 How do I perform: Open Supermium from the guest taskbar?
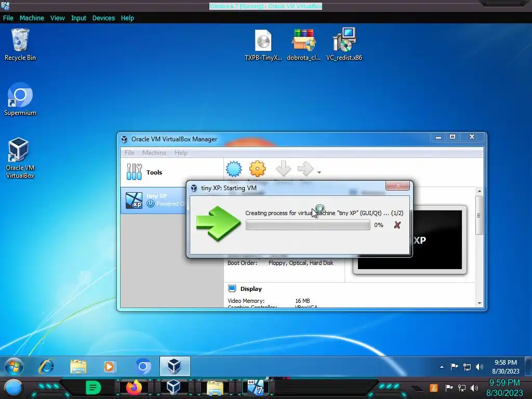(x=143, y=366)
